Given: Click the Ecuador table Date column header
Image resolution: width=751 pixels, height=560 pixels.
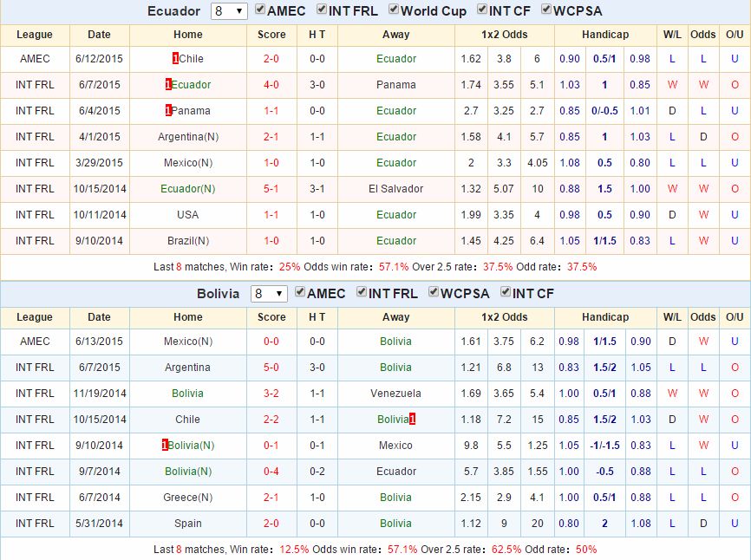Looking at the screenshot, I should (x=99, y=35).
